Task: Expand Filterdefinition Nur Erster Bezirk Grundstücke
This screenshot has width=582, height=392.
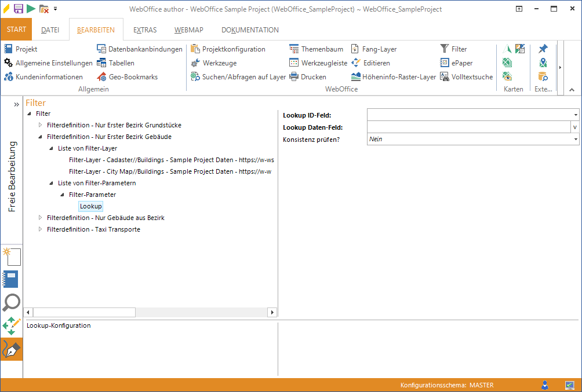Action: 40,125
